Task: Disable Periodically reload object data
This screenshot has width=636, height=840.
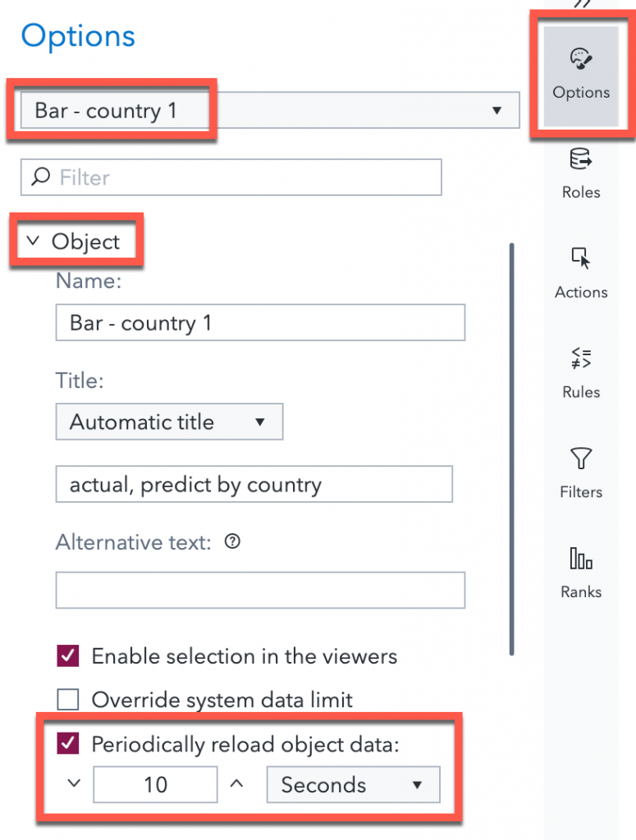Action: tap(68, 745)
